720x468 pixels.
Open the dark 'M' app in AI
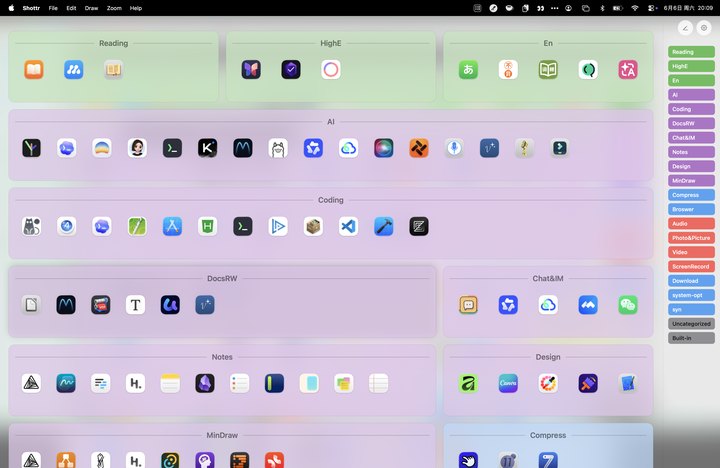[243, 148]
